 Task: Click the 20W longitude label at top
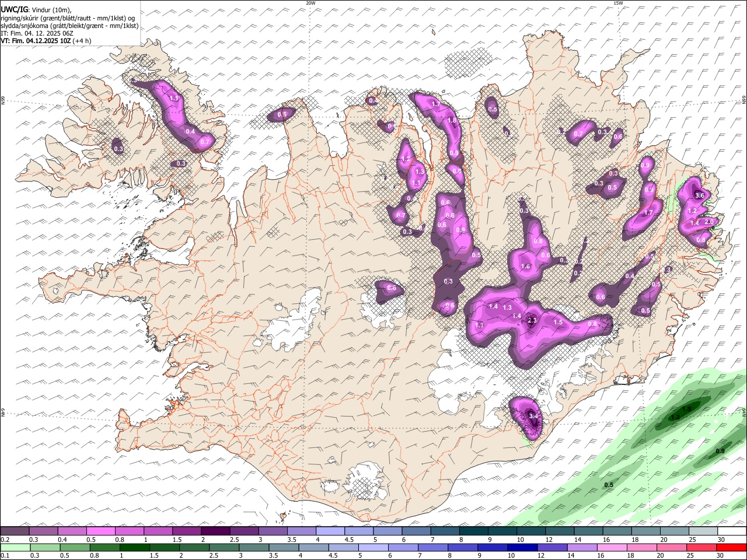pyautogui.click(x=310, y=3)
